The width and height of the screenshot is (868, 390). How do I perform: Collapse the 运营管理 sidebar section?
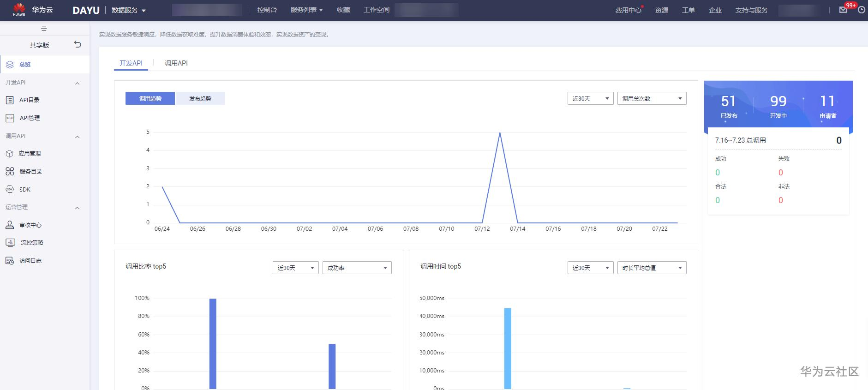click(78, 208)
